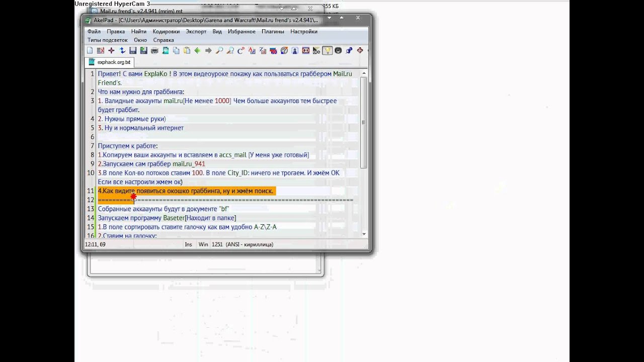Click the vertical scrollbar thumb in the editor
644x362 pixels.
coord(364,123)
